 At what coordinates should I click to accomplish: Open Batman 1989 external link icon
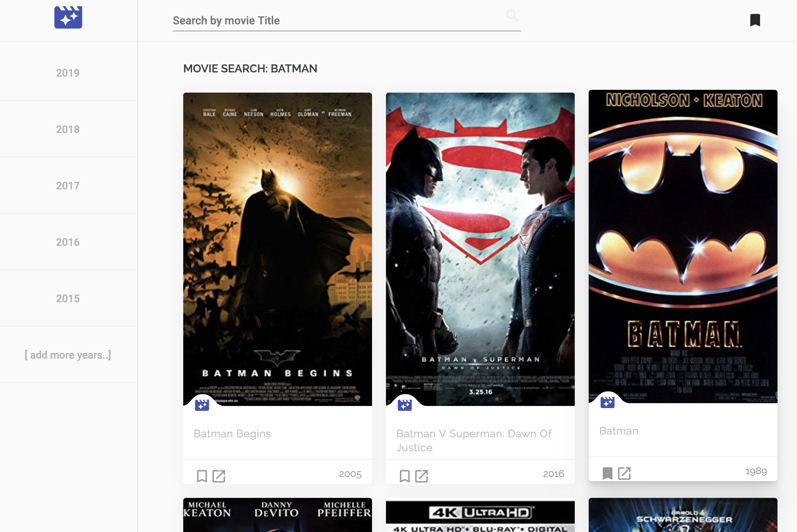pyautogui.click(x=624, y=473)
